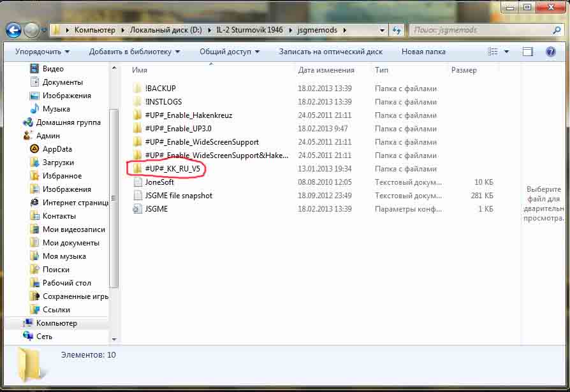Open Поиски in navigation pane

click(55, 270)
